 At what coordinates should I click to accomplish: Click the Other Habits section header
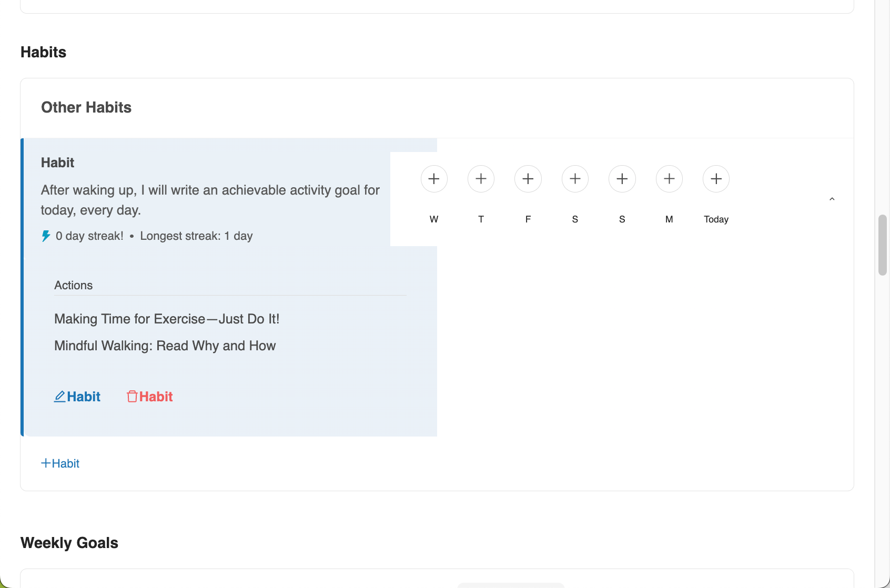86,107
